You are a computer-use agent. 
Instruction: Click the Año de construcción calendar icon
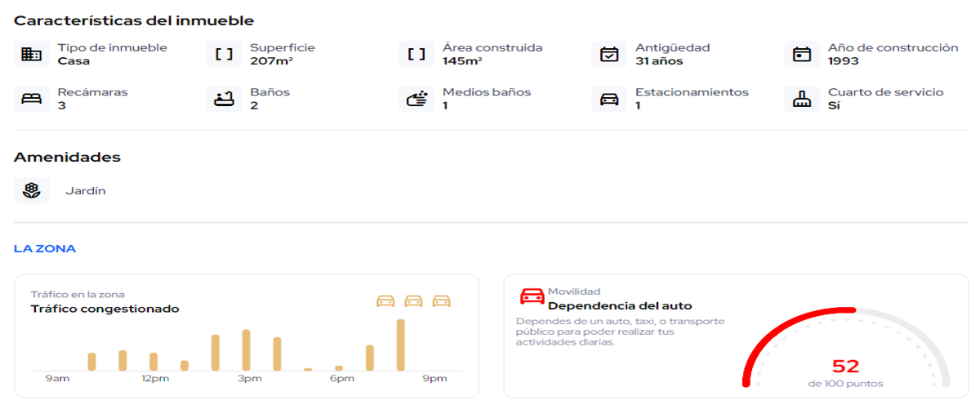click(802, 55)
